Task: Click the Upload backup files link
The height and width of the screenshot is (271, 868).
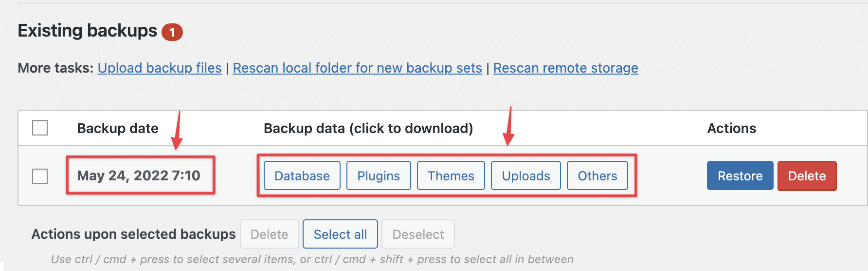Action: click(x=160, y=68)
